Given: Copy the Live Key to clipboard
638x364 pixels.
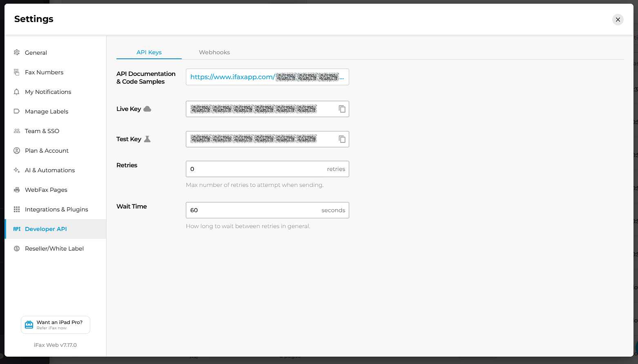Looking at the screenshot, I should click(342, 109).
